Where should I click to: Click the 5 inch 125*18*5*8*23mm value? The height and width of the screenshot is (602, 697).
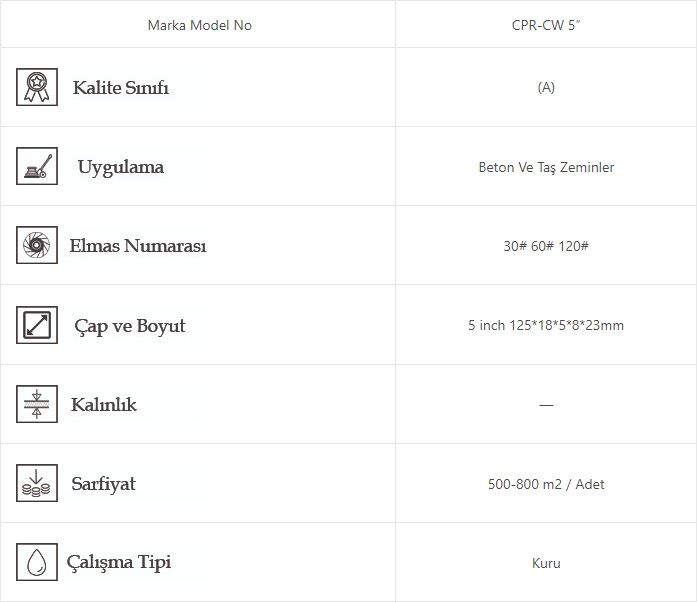546,325
